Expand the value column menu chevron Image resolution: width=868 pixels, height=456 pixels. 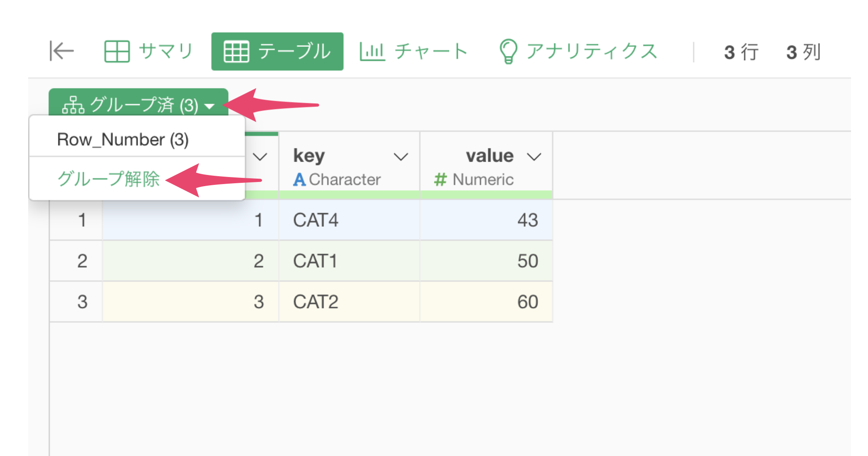point(534,157)
